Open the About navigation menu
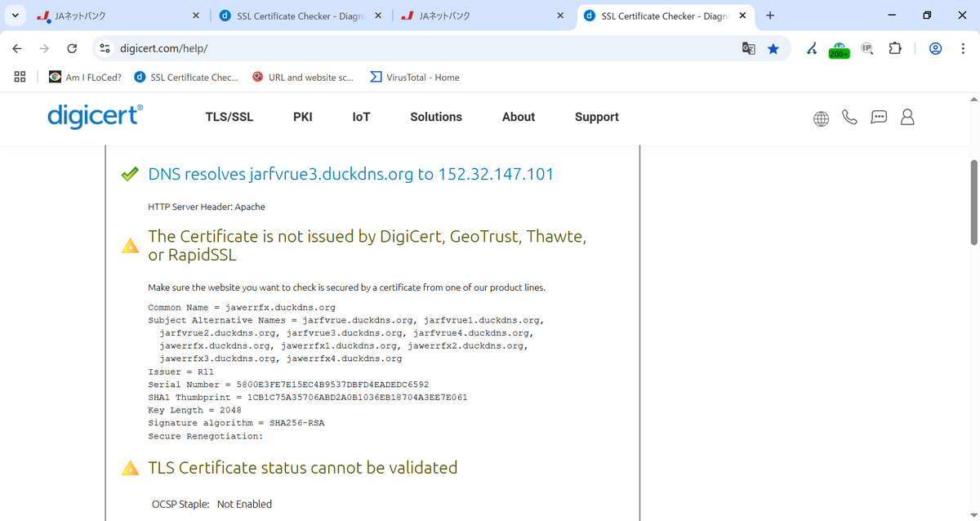980x521 pixels. (519, 117)
